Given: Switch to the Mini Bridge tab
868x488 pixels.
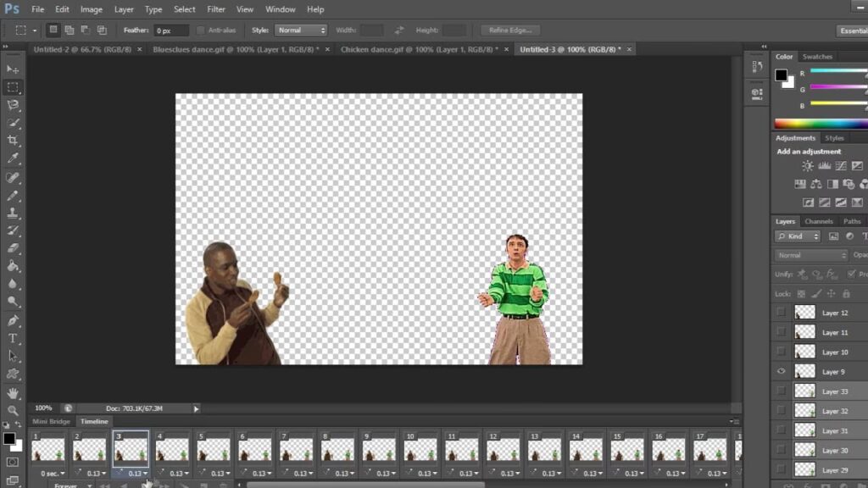Looking at the screenshot, I should 52,421.
